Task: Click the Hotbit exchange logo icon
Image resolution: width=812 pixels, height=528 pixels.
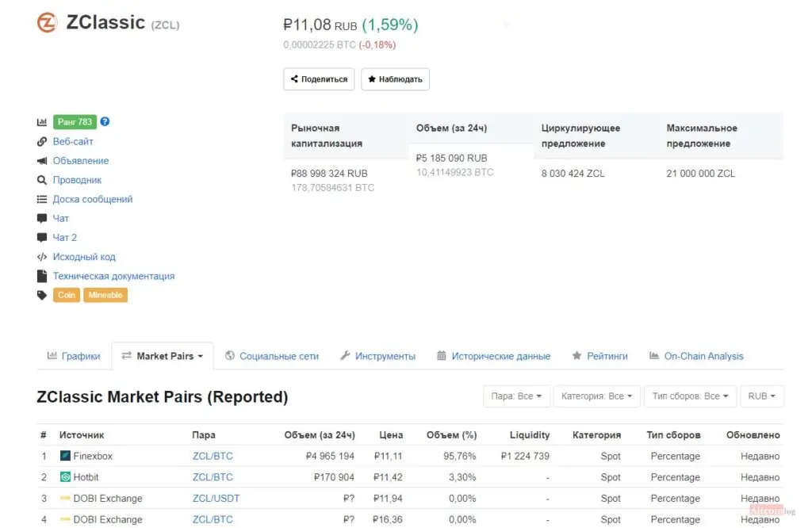Action: 65,476
